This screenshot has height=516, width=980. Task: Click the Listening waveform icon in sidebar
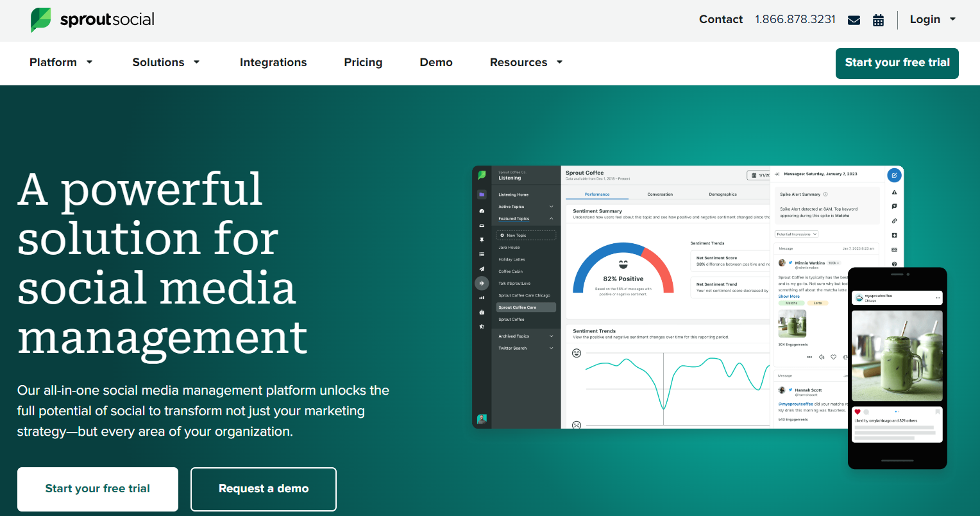(482, 283)
